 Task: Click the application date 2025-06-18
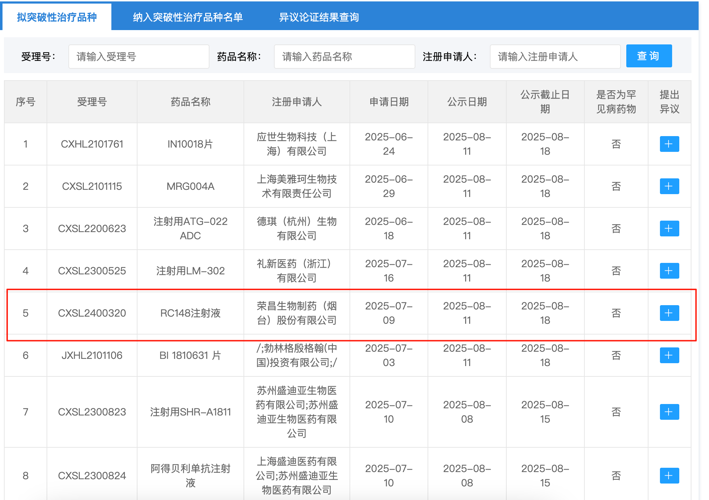tap(389, 228)
